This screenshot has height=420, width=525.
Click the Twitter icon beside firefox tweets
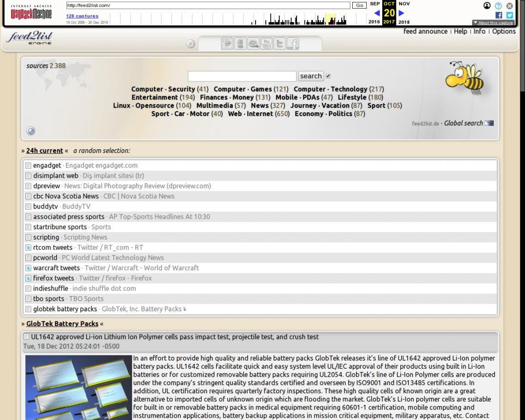tap(29, 278)
